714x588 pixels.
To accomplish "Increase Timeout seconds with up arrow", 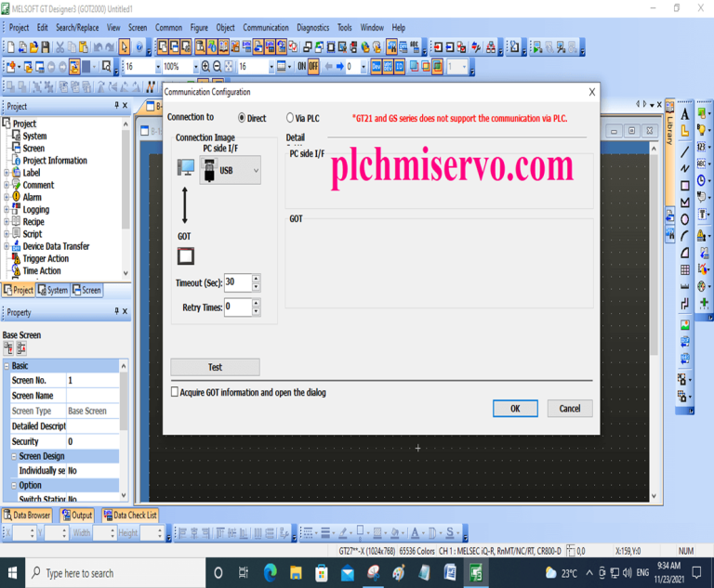I will pos(256,279).
